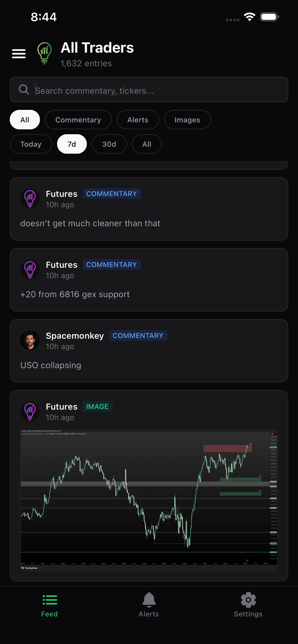This screenshot has height=644, width=298.
Task: Switch time filter to Today
Action: 31,144
